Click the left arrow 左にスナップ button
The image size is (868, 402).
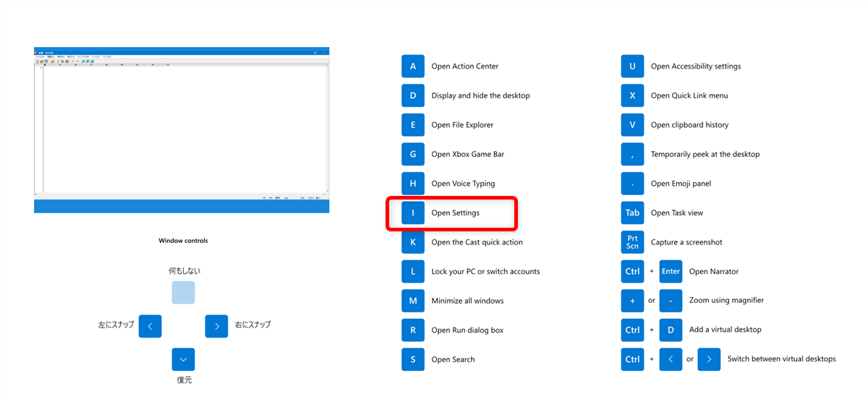pyautogui.click(x=150, y=326)
